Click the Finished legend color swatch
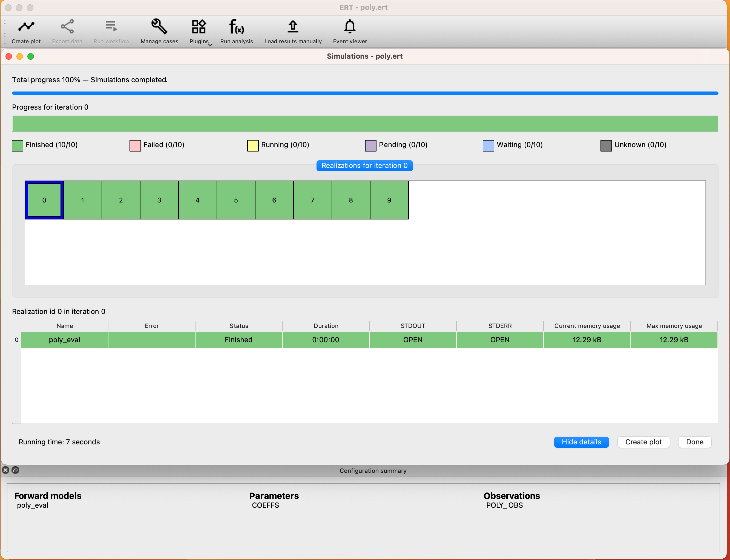The image size is (730, 560). coord(18,145)
